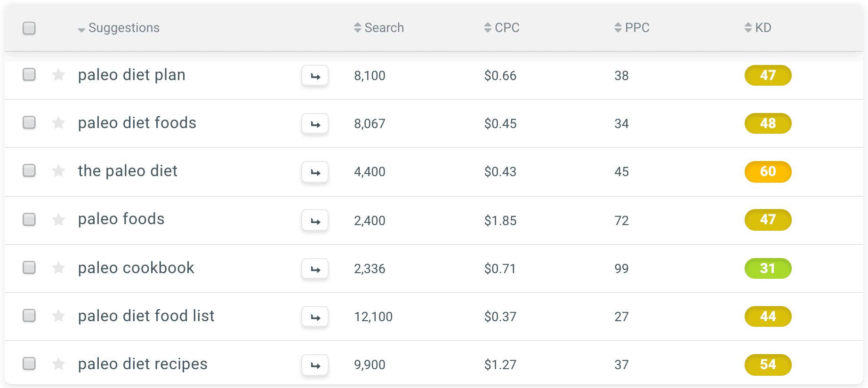
Task: Tick the checkbox for paleo diet foods
Action: pos(29,122)
